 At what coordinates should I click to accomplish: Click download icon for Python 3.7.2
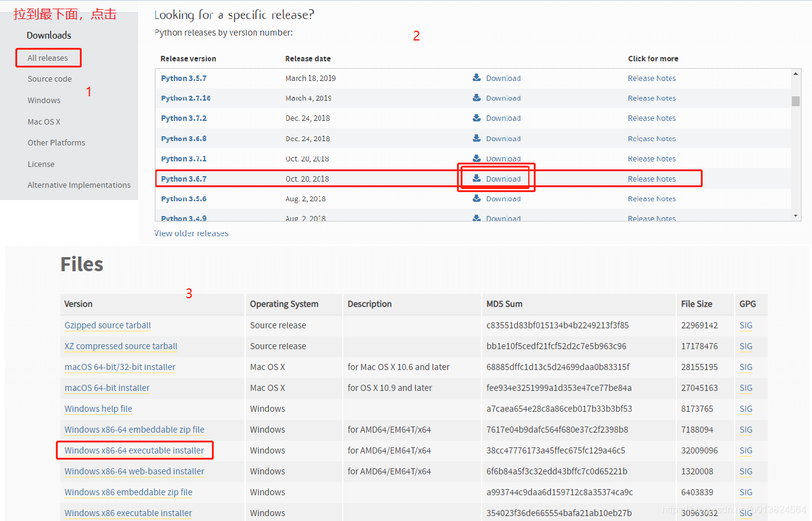click(477, 118)
